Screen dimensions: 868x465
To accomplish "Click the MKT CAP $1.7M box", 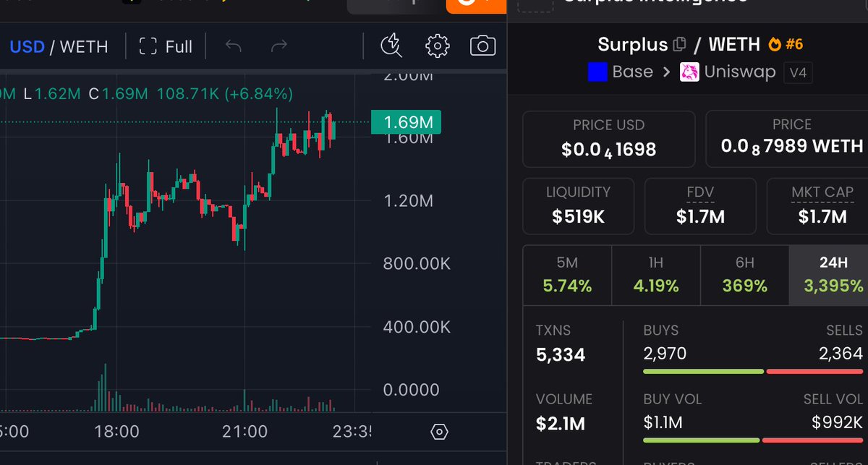I will (x=817, y=205).
